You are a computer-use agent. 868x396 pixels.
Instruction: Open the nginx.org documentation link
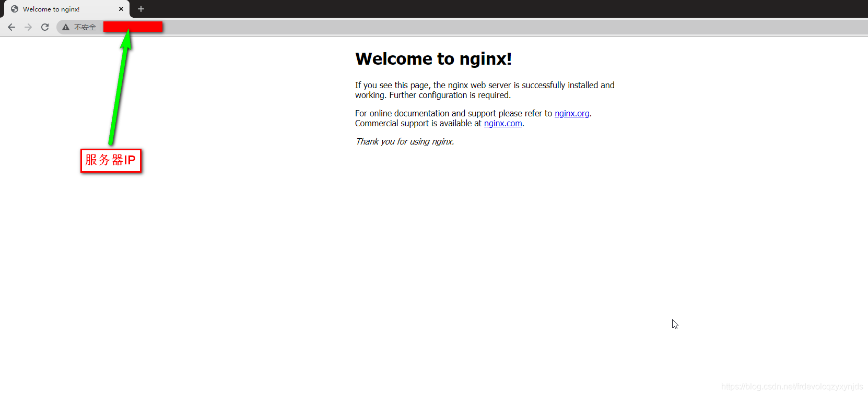(x=572, y=113)
